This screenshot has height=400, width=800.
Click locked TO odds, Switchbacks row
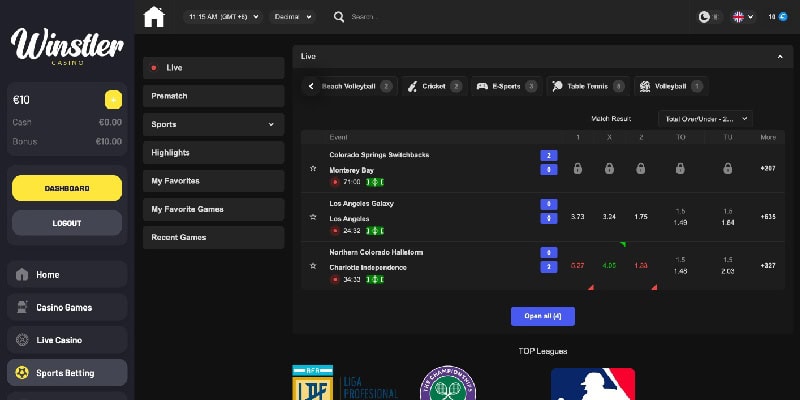(680, 168)
